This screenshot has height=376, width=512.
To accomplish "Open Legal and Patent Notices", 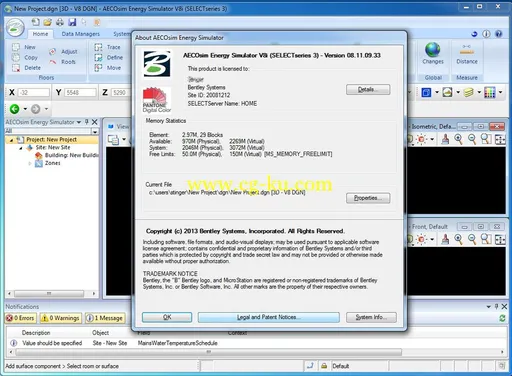I will (269, 317).
